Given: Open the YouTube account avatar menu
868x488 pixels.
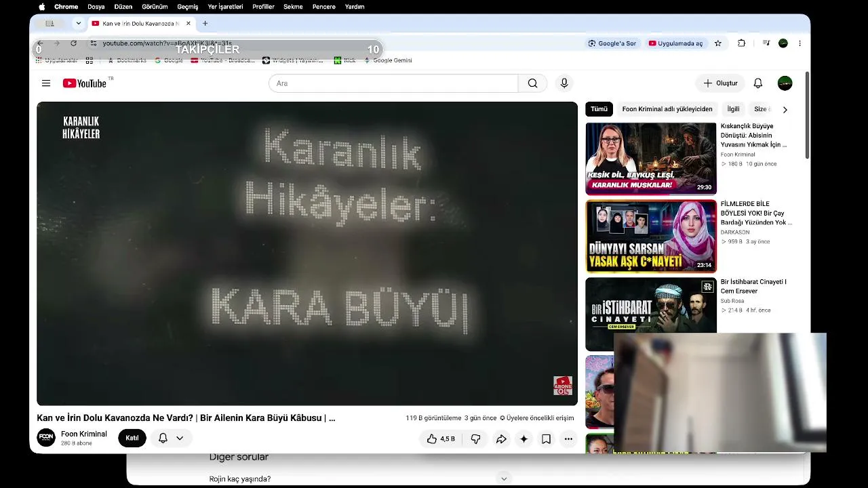Looking at the screenshot, I should [x=785, y=83].
